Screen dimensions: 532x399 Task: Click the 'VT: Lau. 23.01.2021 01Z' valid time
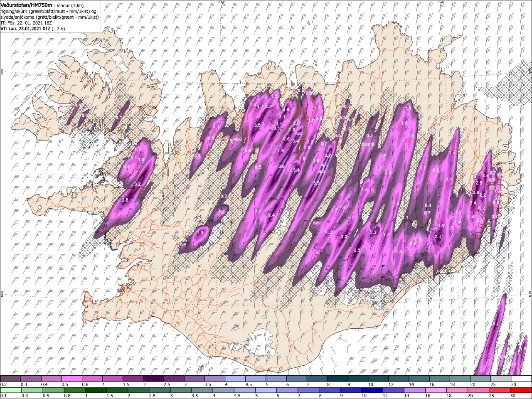(x=25, y=29)
